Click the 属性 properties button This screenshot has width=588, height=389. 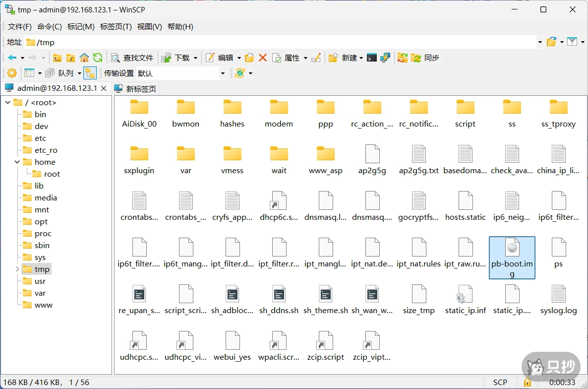pyautogui.click(x=292, y=58)
